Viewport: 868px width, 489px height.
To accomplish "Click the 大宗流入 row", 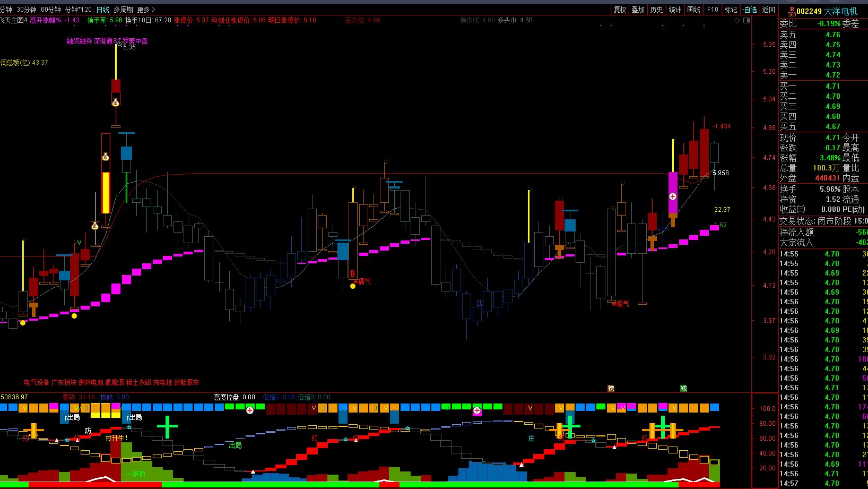I will click(x=823, y=242).
